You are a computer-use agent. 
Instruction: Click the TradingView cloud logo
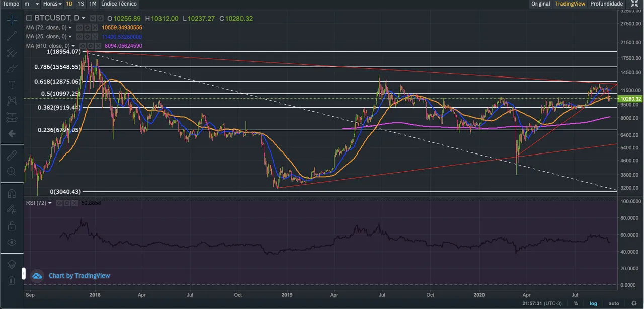pyautogui.click(x=38, y=275)
